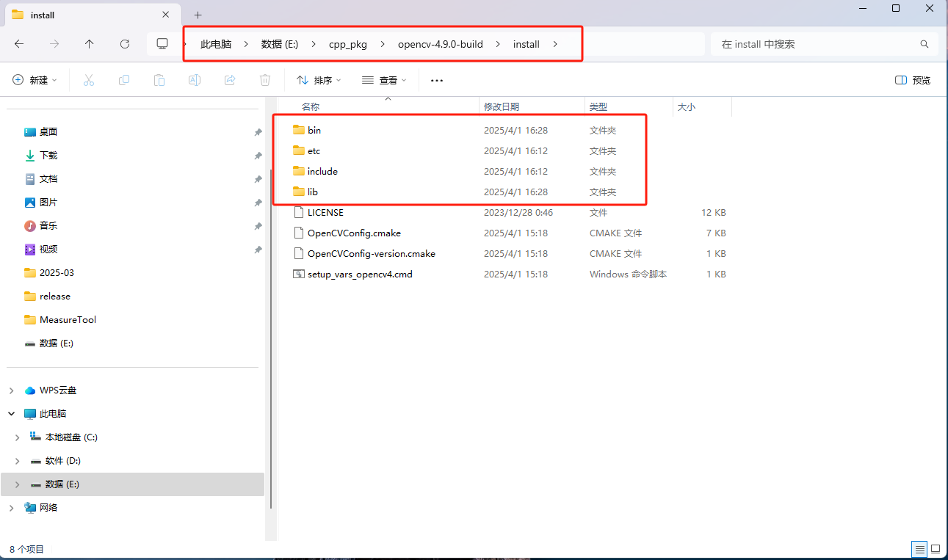This screenshot has height=560, width=948.
Task: Navigate to cpp_pkg in the breadcrumb bar
Action: 348,44
